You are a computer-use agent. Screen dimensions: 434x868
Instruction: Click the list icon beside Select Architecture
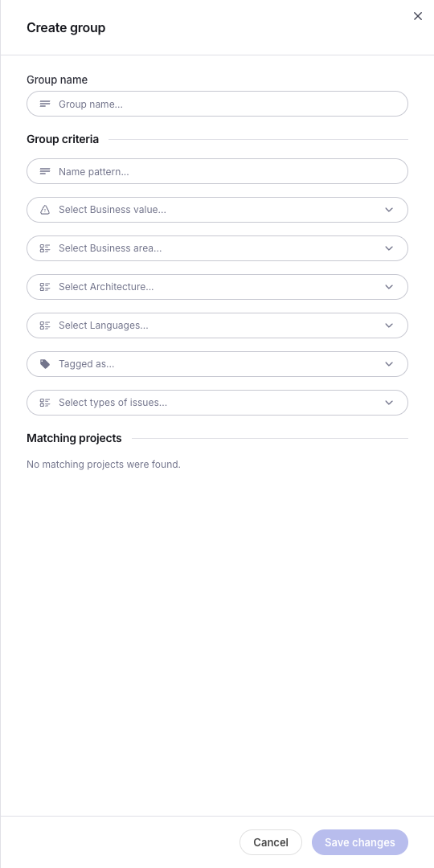pos(45,287)
